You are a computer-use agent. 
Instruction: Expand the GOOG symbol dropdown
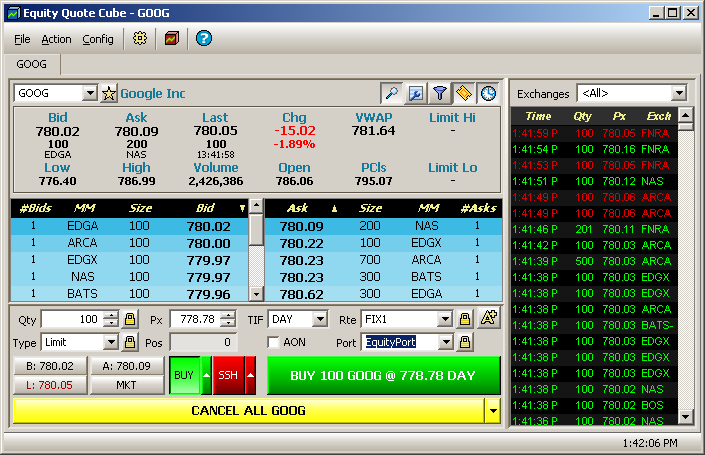[90, 94]
